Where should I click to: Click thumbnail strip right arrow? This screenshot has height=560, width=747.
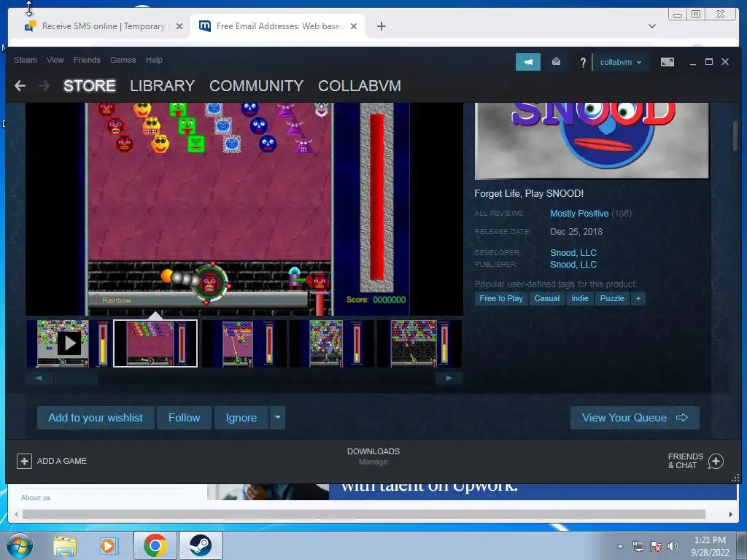click(449, 378)
